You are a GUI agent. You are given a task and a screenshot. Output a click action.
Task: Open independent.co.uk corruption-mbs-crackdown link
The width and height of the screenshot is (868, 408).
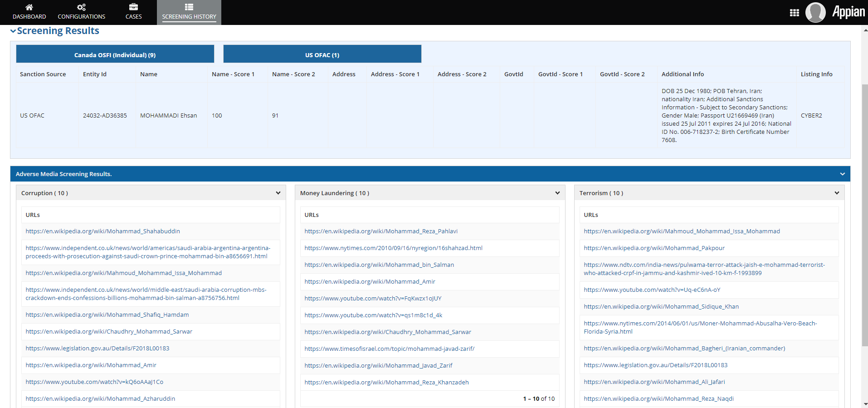coord(146,294)
